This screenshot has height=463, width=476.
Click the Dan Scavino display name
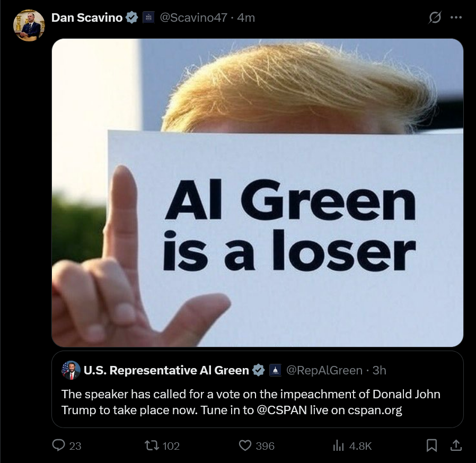point(87,18)
